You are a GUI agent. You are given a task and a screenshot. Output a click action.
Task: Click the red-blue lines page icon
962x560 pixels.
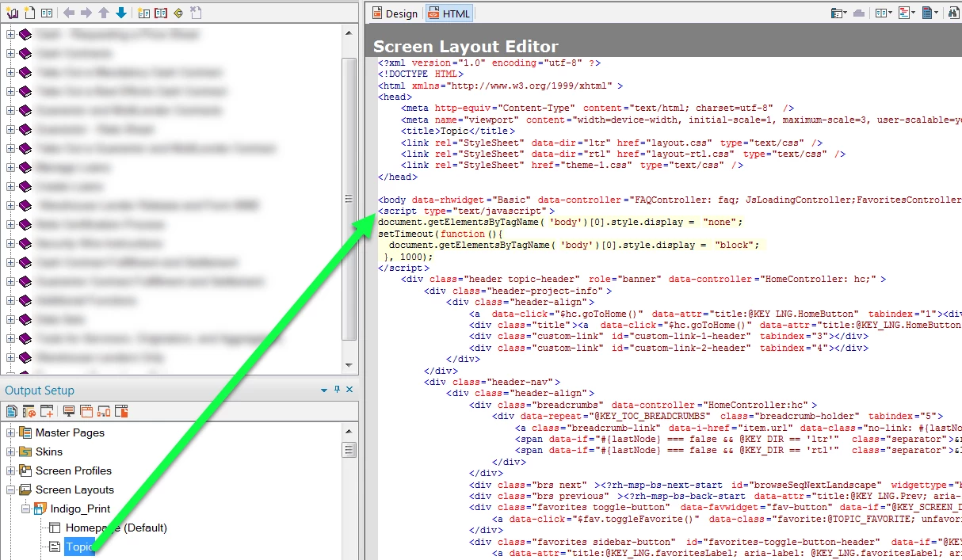[904, 13]
